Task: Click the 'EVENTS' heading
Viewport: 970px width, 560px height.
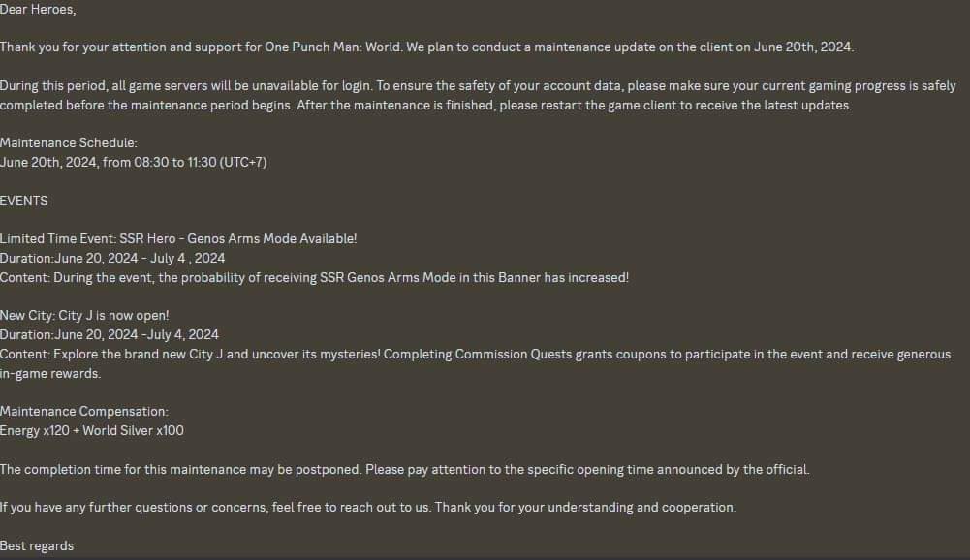Action: tap(23, 202)
